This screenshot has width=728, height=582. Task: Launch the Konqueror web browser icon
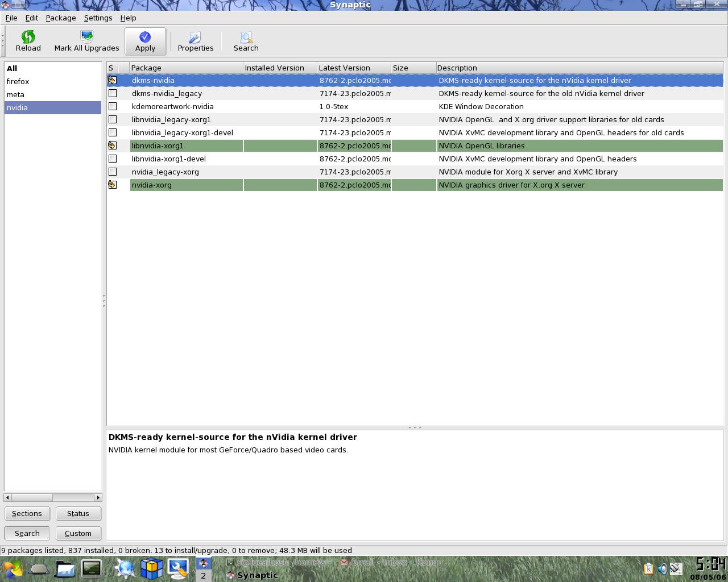click(x=125, y=568)
